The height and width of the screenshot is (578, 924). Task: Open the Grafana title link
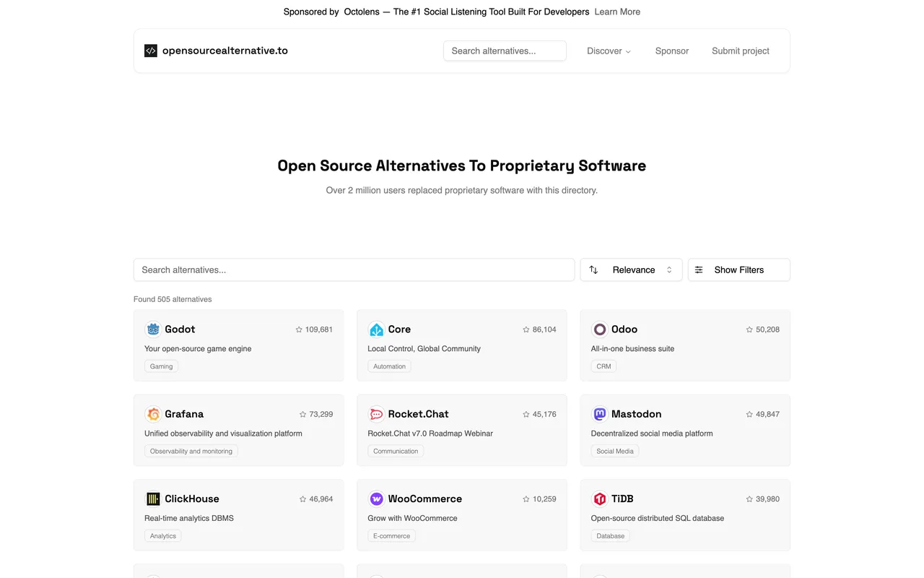(184, 414)
